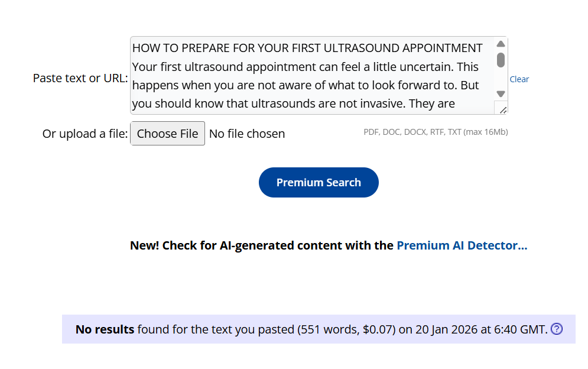This screenshot has width=588, height=369.
Task: Click the help question mark icon beside results
Action: click(x=556, y=329)
